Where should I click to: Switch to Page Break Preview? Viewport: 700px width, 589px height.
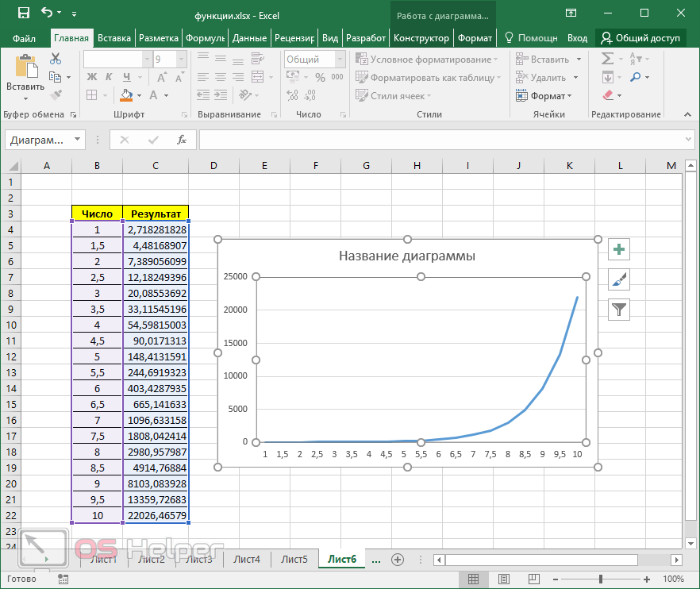(533, 579)
